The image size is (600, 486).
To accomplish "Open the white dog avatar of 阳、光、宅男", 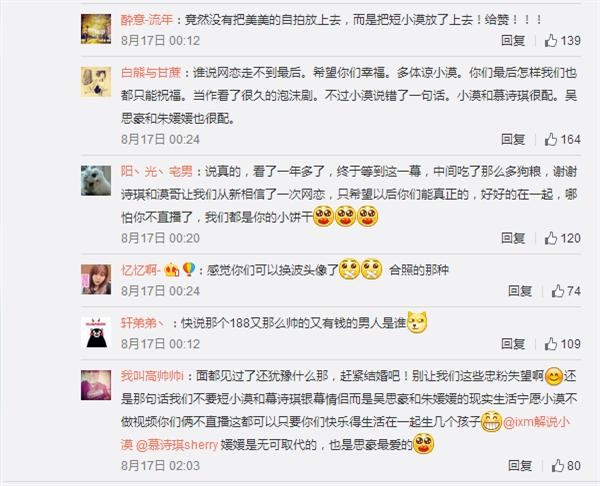I will (x=96, y=181).
